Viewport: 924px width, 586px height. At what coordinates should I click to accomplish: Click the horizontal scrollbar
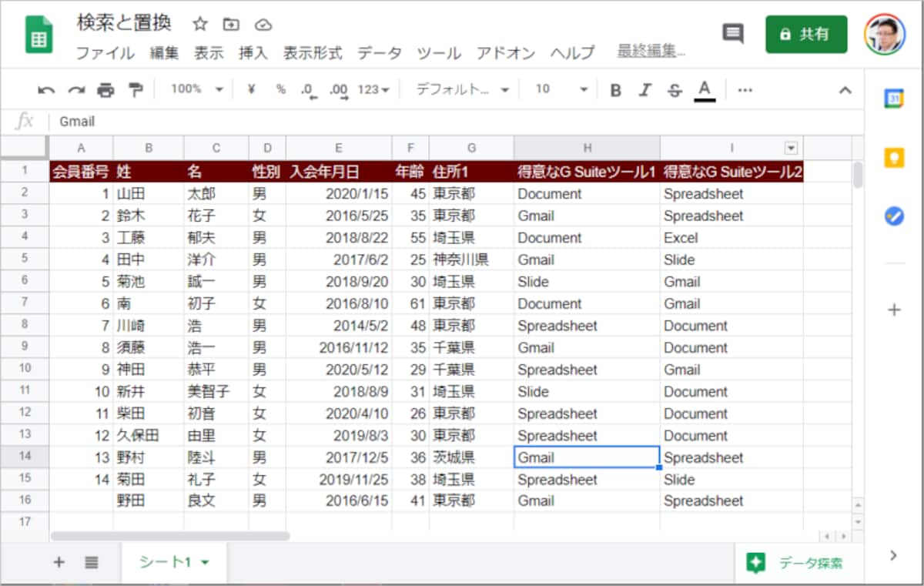(170, 536)
